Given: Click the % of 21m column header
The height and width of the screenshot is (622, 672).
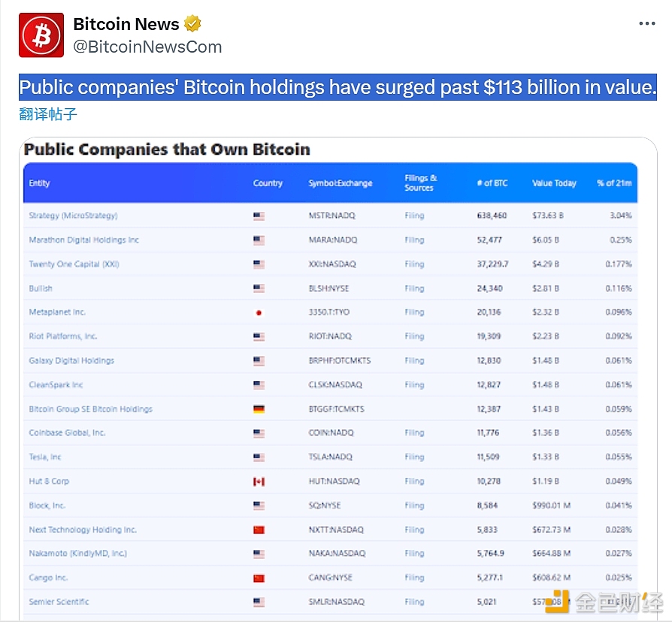Looking at the screenshot, I should pyautogui.click(x=613, y=183).
